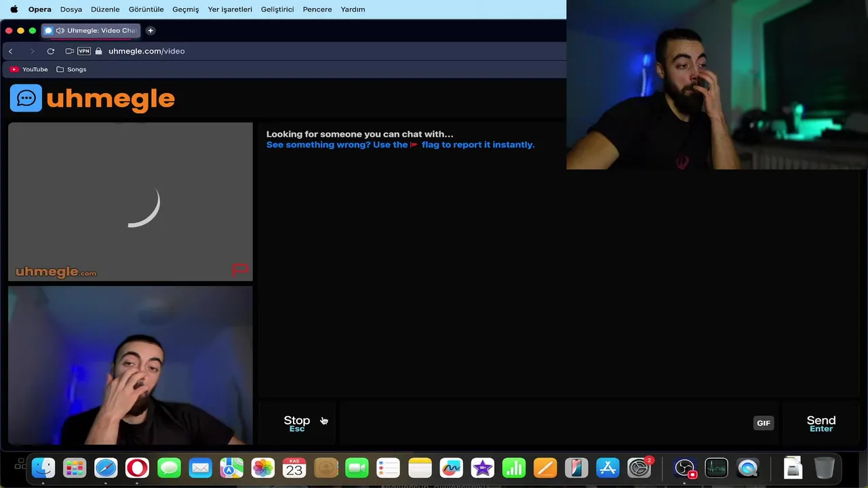
Task: Open the Yer işaretleri menu
Action: point(230,9)
